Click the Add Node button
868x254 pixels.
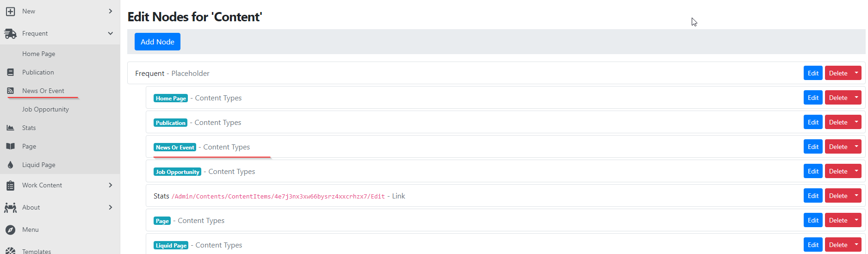point(157,42)
